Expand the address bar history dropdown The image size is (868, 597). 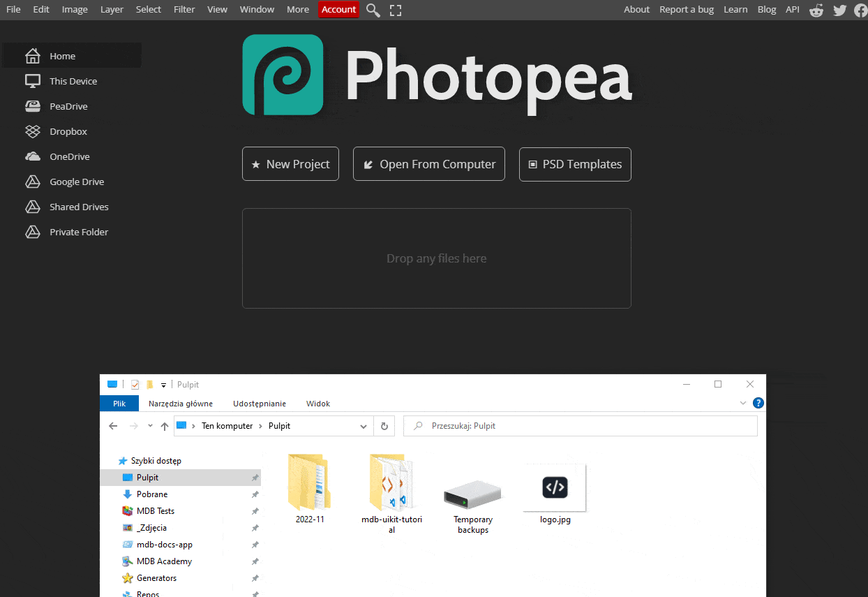pyautogui.click(x=363, y=426)
